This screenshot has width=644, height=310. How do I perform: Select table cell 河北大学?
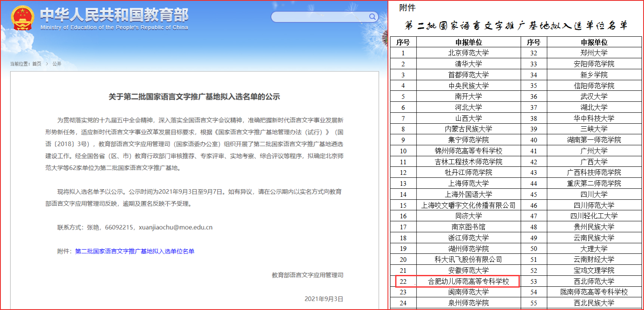click(469, 107)
